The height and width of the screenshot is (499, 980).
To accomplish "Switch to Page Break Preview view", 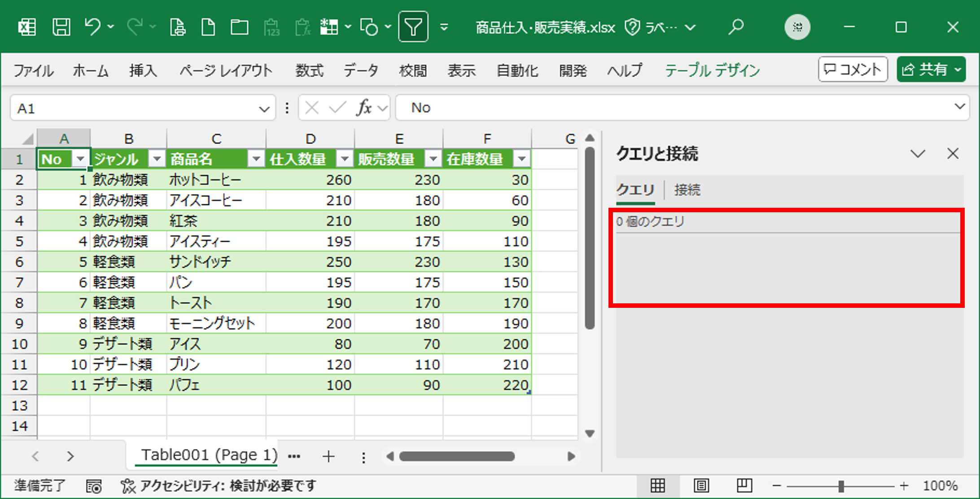I will point(744,486).
